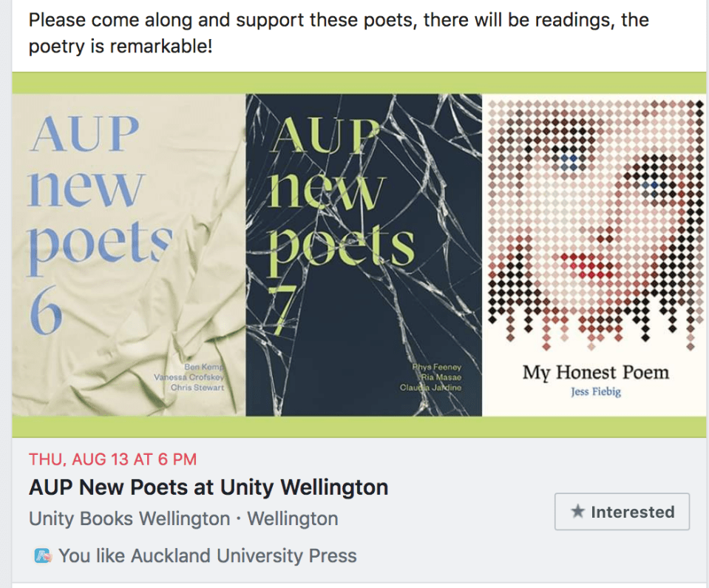Viewport: 709px width, 588px height.
Task: Click the Jess Fiebig author name
Action: tap(595, 392)
